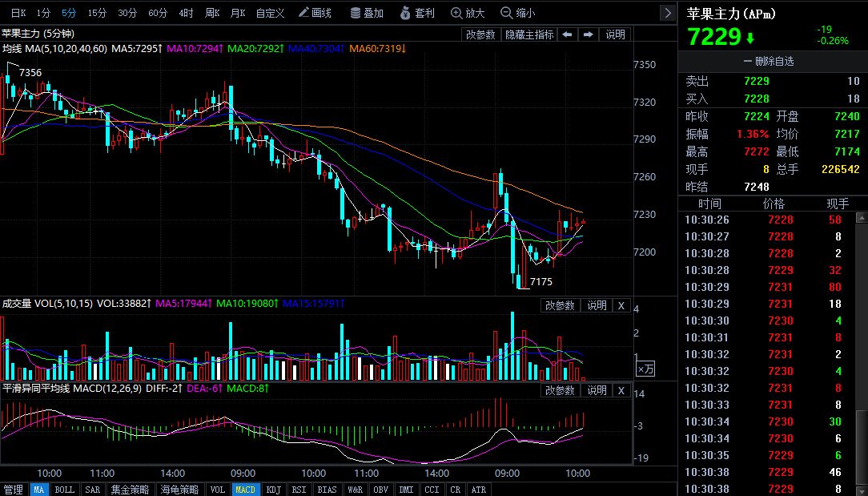
Task: Shift chart right with right arrow
Action: [x=588, y=34]
